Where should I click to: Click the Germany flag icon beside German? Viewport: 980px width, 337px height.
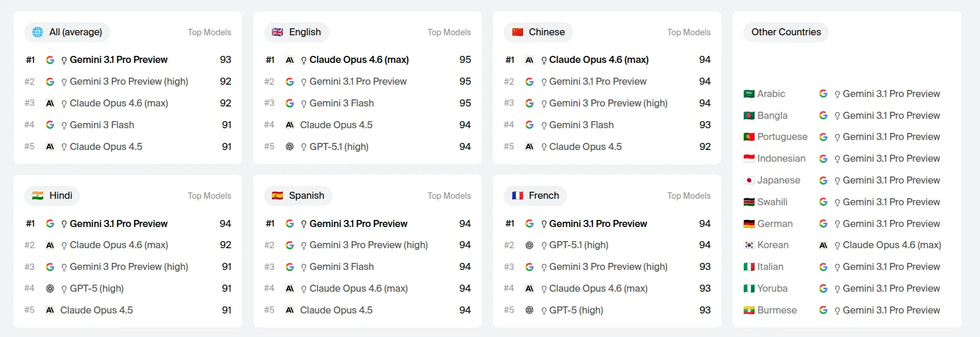coord(749,223)
